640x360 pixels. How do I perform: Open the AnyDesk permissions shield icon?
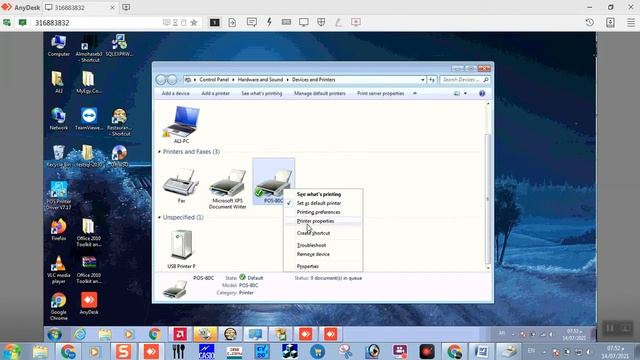pyautogui.click(x=321, y=22)
